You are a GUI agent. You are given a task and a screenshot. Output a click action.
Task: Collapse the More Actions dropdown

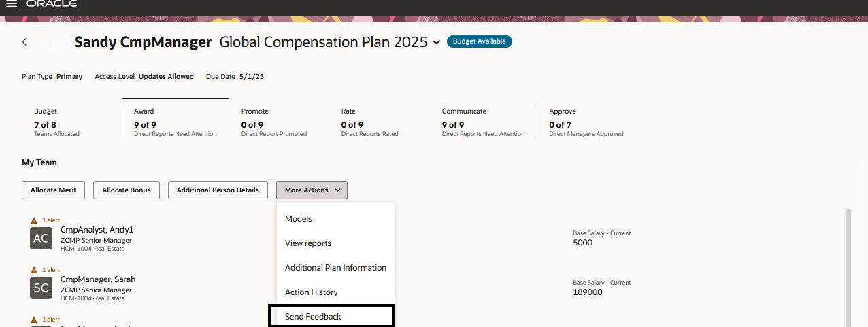click(x=312, y=190)
